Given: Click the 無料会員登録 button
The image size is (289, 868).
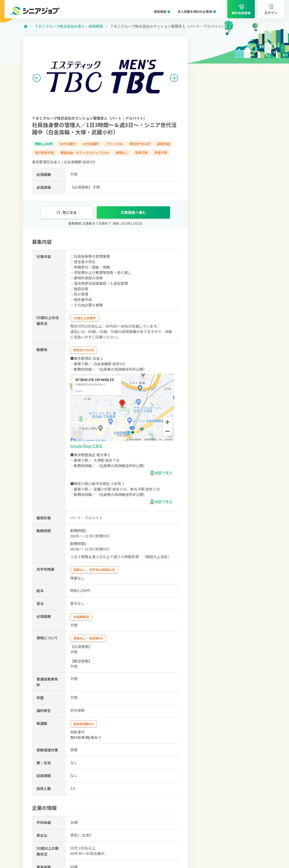Looking at the screenshot, I should [x=241, y=9].
